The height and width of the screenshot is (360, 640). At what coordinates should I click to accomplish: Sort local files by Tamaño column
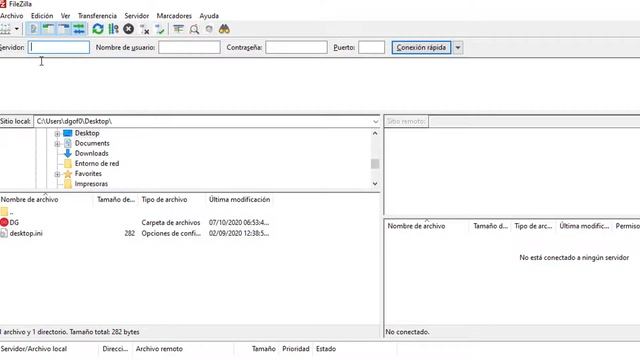(116, 200)
